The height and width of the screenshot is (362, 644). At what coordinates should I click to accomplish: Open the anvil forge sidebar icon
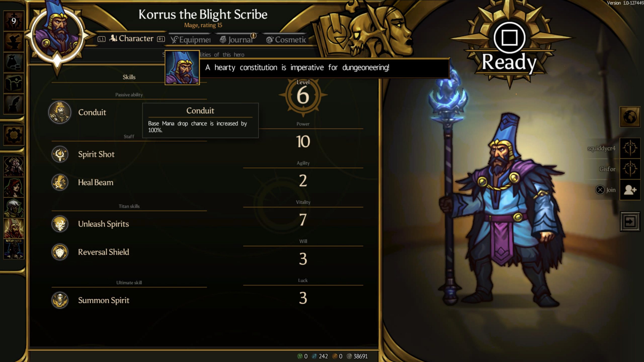(x=14, y=42)
